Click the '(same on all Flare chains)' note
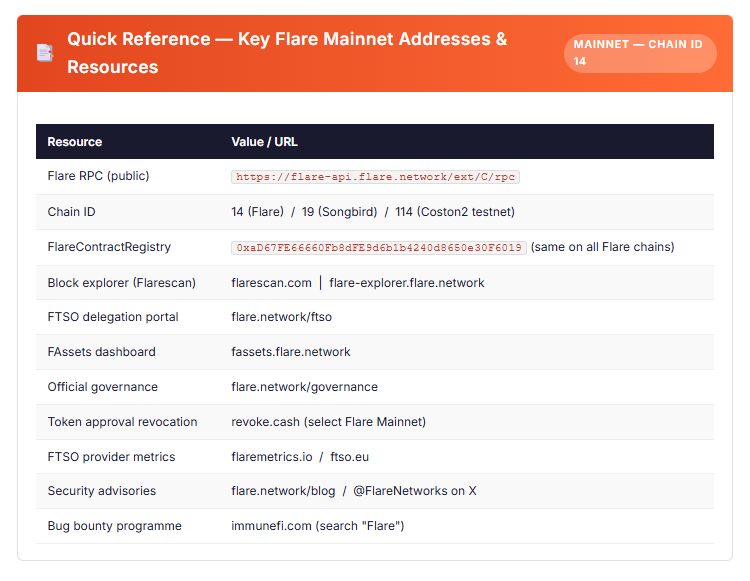 point(603,247)
